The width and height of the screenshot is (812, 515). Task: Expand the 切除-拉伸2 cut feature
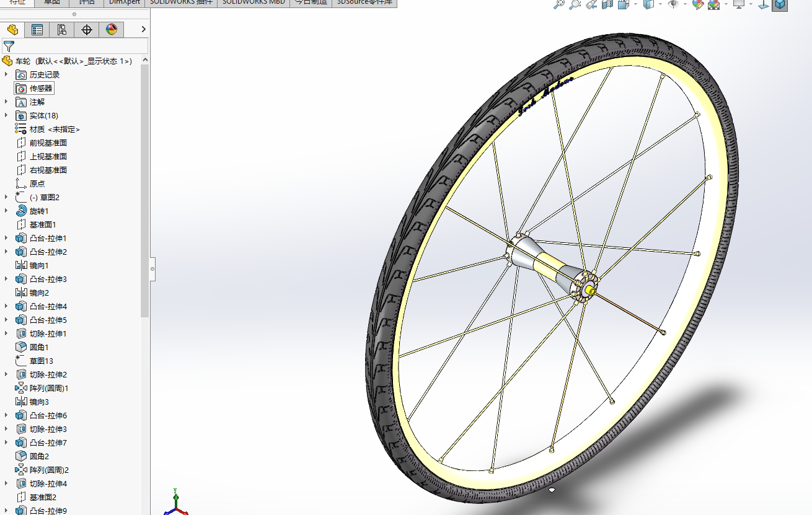[7, 375]
